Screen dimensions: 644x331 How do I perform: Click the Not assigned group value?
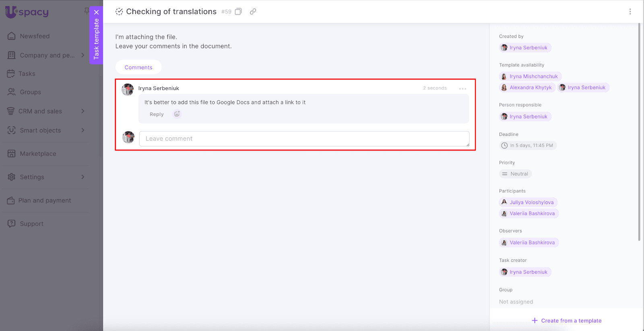click(x=516, y=302)
